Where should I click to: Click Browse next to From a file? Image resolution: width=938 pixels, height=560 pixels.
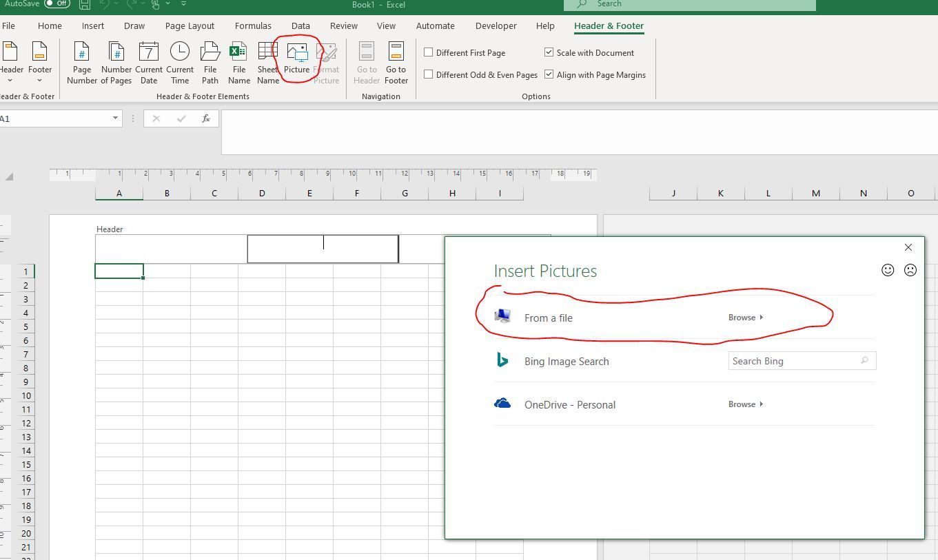pos(745,318)
